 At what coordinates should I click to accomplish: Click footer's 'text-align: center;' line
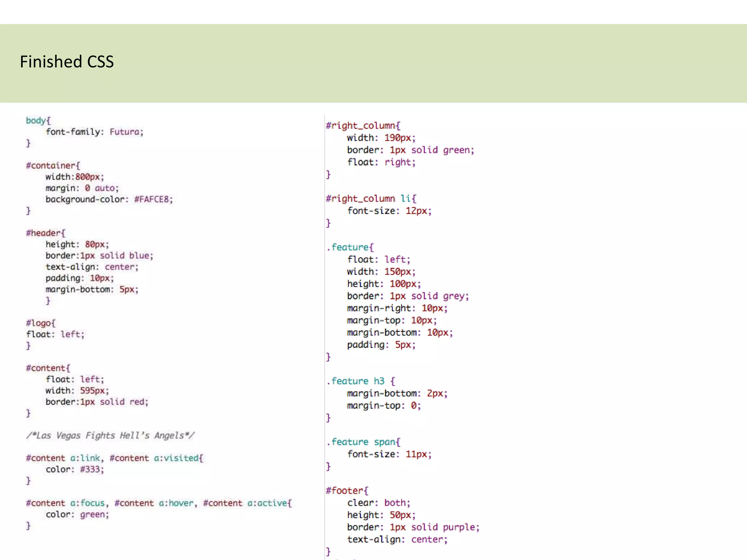tap(398, 539)
